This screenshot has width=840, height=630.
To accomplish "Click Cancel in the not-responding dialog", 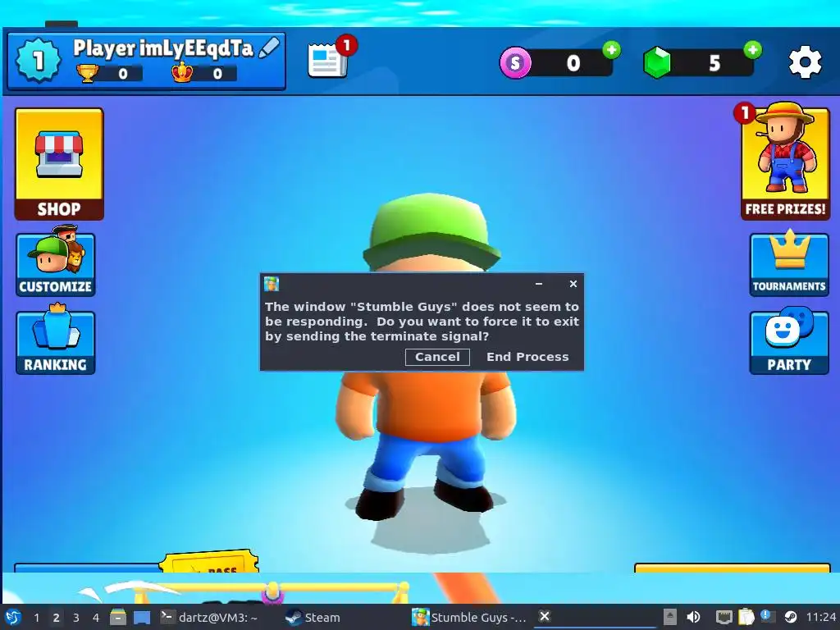I will 437,357.
